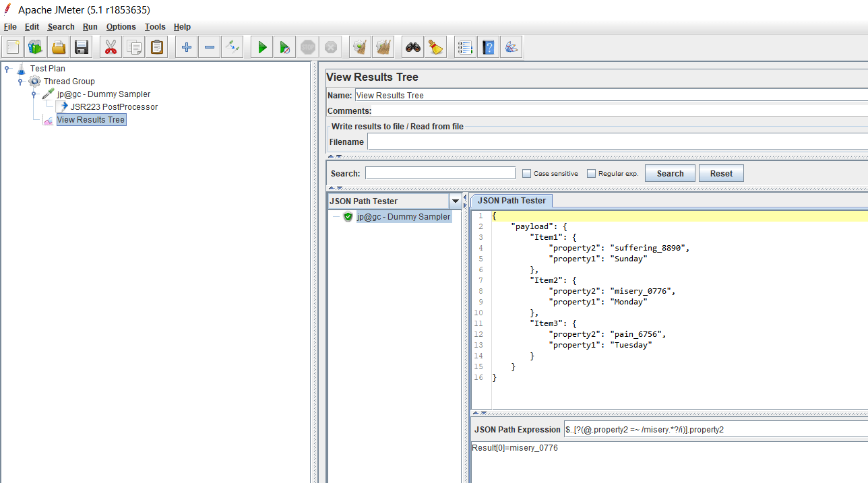This screenshot has width=868, height=483.
Task: Click the Add plus toolbar icon
Action: pos(187,47)
